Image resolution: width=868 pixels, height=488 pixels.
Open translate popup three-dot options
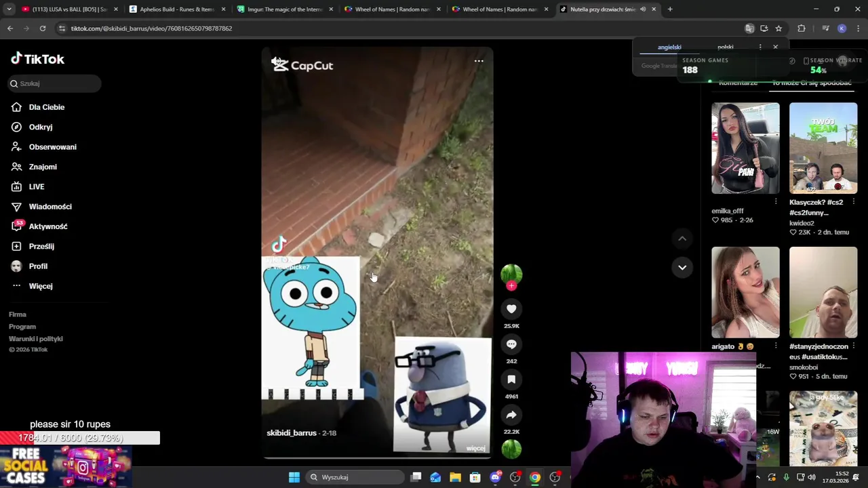point(760,47)
